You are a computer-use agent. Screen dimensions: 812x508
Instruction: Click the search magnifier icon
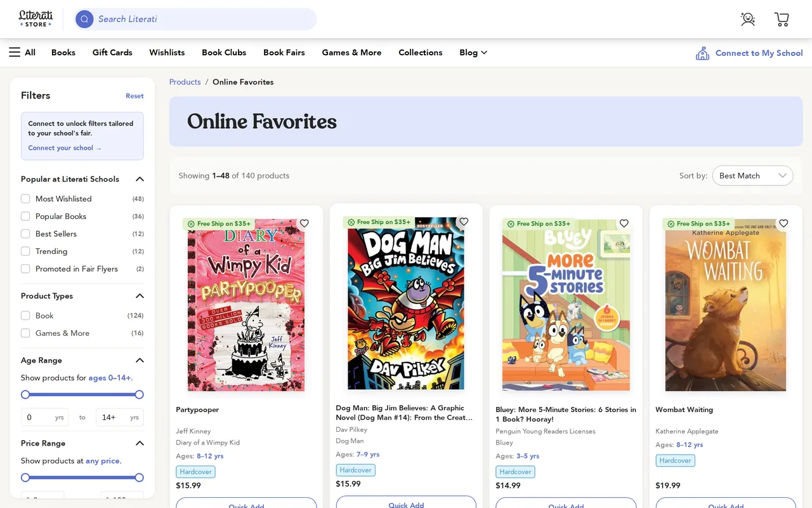coord(84,19)
